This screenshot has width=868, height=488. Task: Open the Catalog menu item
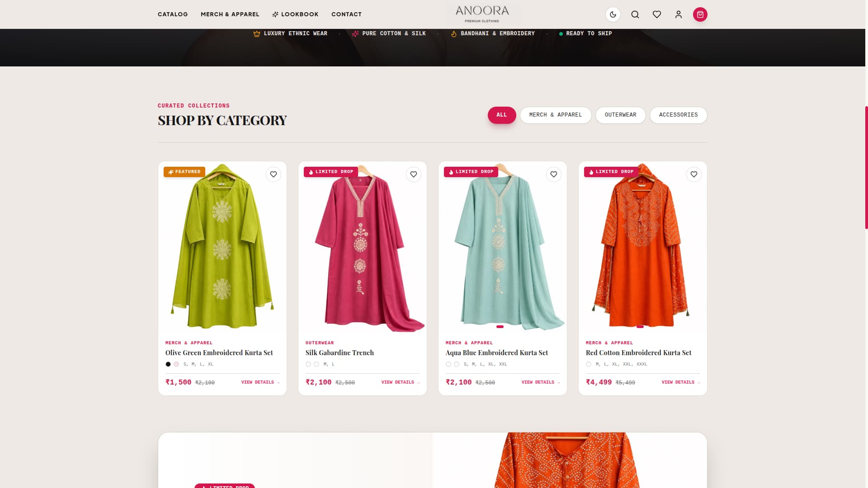tap(173, 14)
